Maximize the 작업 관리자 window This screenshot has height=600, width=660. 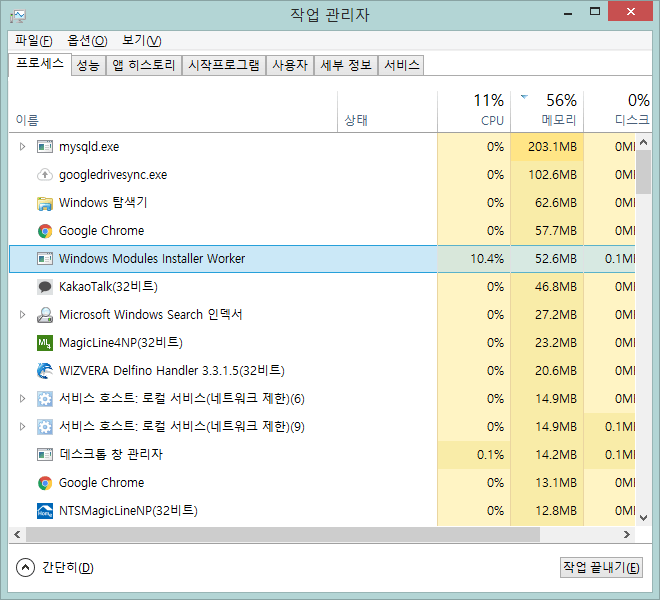(x=595, y=11)
